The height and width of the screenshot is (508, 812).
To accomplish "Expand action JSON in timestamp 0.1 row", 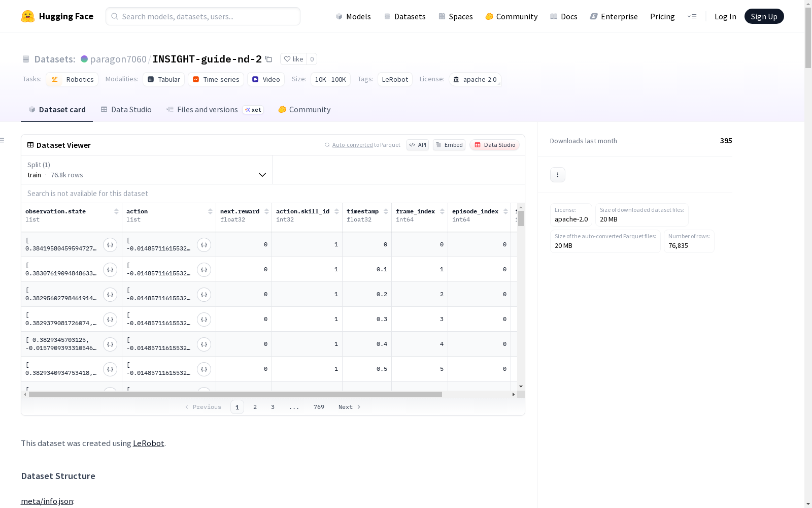I will pyautogui.click(x=204, y=270).
